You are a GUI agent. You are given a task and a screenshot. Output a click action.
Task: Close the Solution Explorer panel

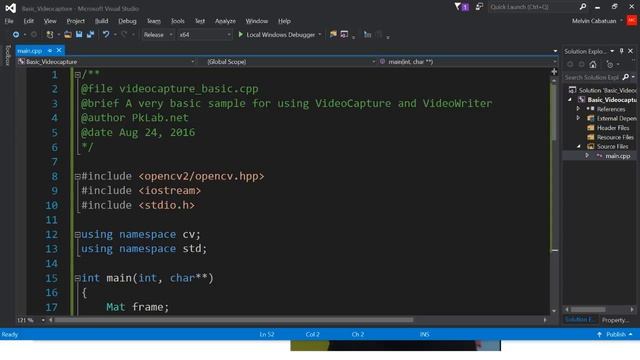(x=631, y=51)
